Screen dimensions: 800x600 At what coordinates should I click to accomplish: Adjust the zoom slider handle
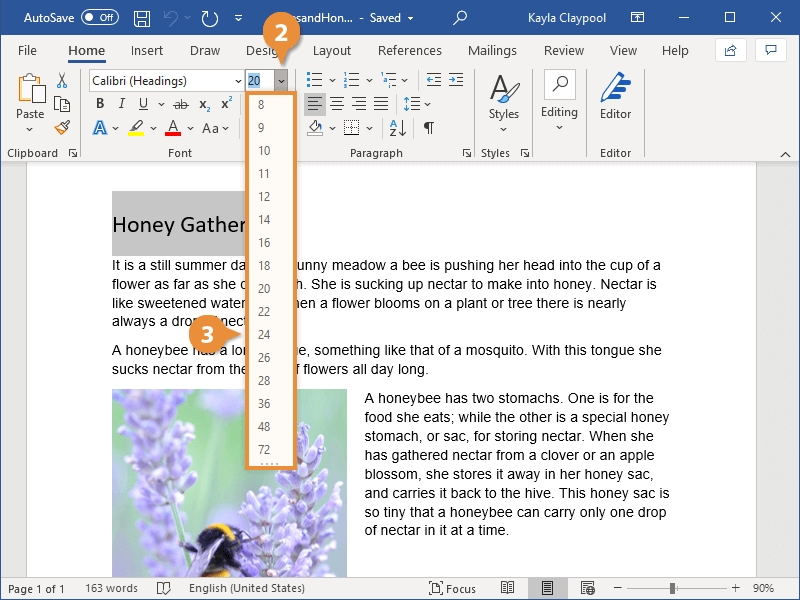click(x=673, y=588)
